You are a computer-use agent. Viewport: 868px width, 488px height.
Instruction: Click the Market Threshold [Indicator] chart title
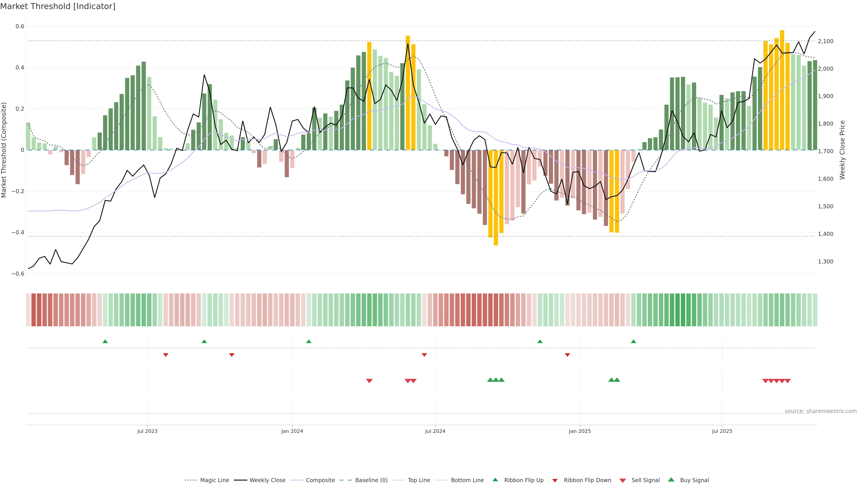coord(58,6)
